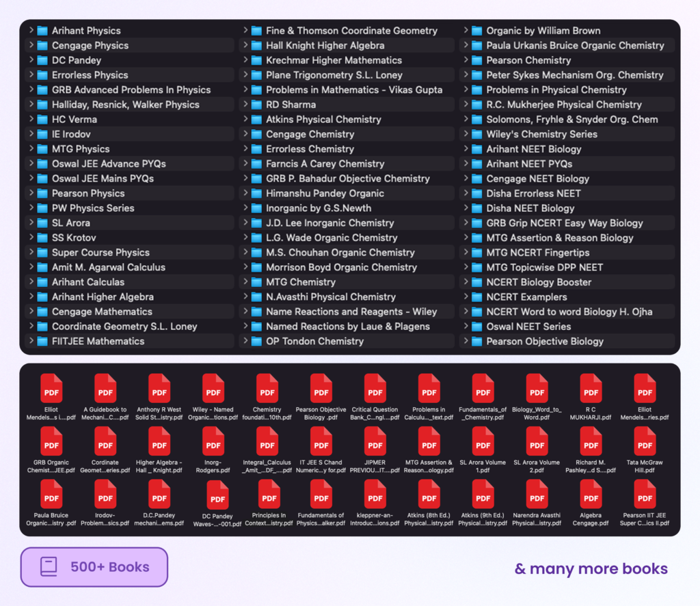Select the NCERT Examplers folder icon
Image resolution: width=700 pixels, height=606 pixels.
point(476,297)
